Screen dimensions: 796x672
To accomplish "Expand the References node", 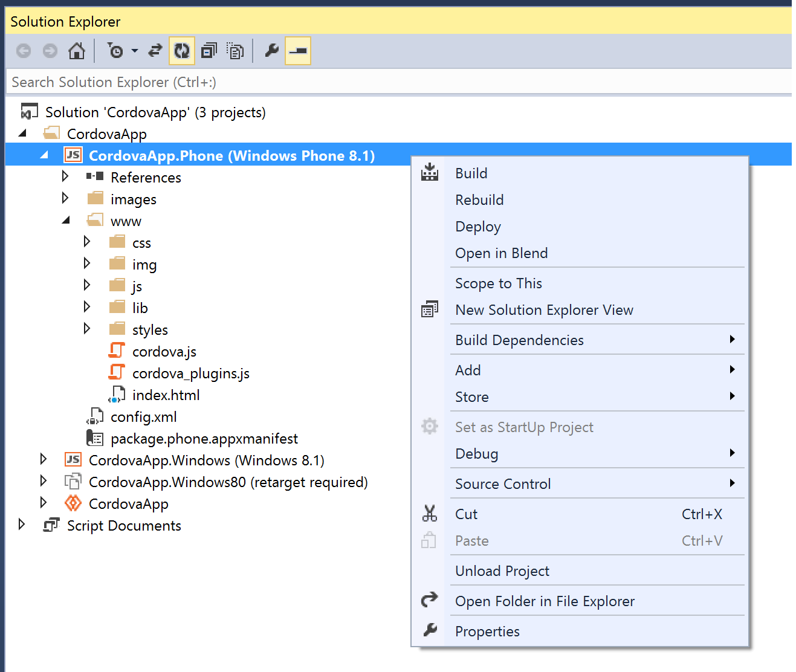I will click(65, 176).
